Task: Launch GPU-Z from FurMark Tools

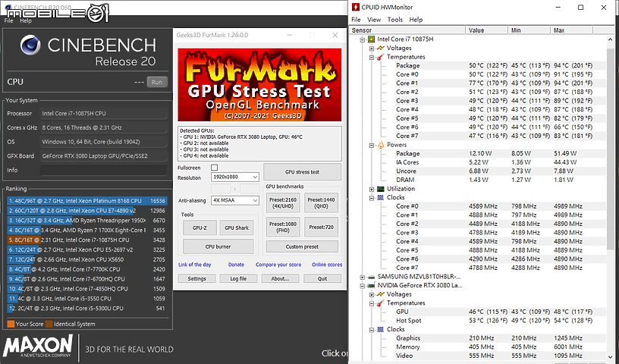Action: (x=200, y=227)
